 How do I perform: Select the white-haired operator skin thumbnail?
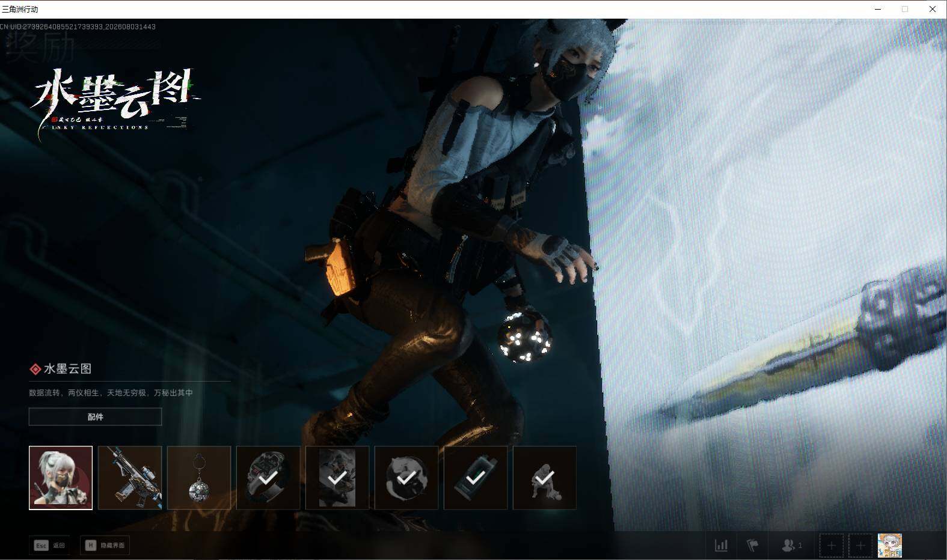tap(61, 478)
